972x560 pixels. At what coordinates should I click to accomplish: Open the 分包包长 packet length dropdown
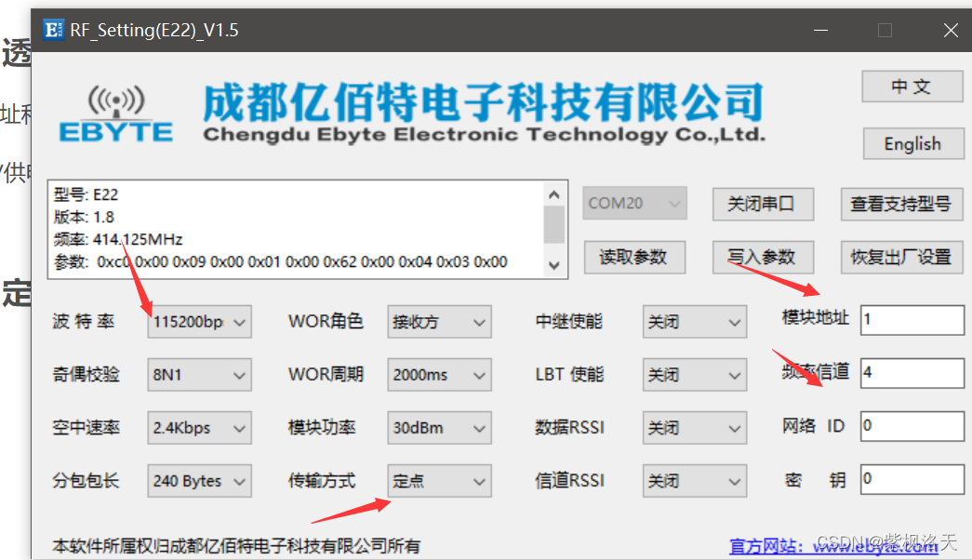tap(199, 480)
